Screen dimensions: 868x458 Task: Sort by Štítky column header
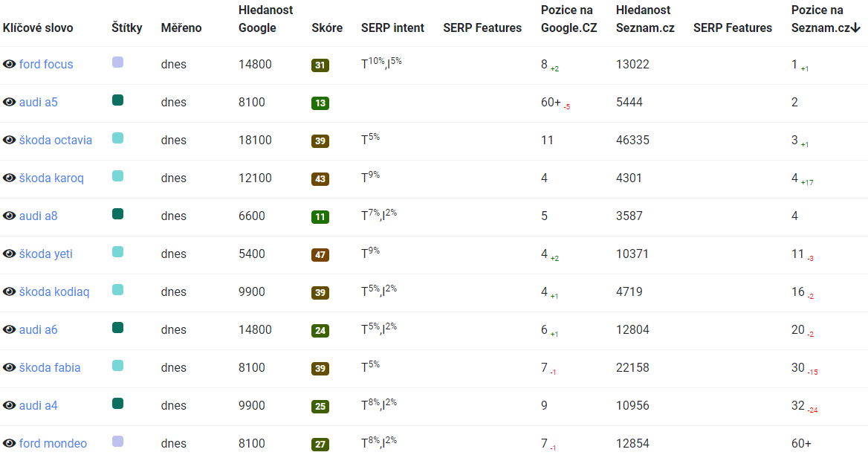(x=127, y=28)
